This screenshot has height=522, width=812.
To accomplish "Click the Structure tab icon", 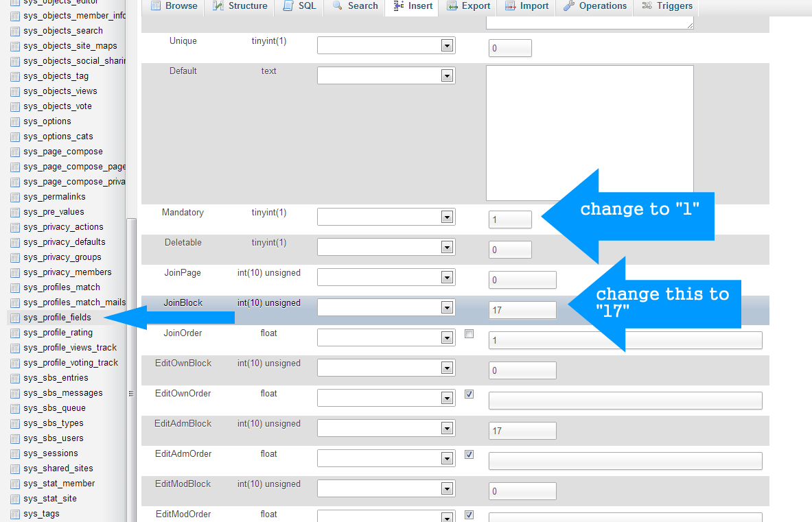I will click(218, 5).
